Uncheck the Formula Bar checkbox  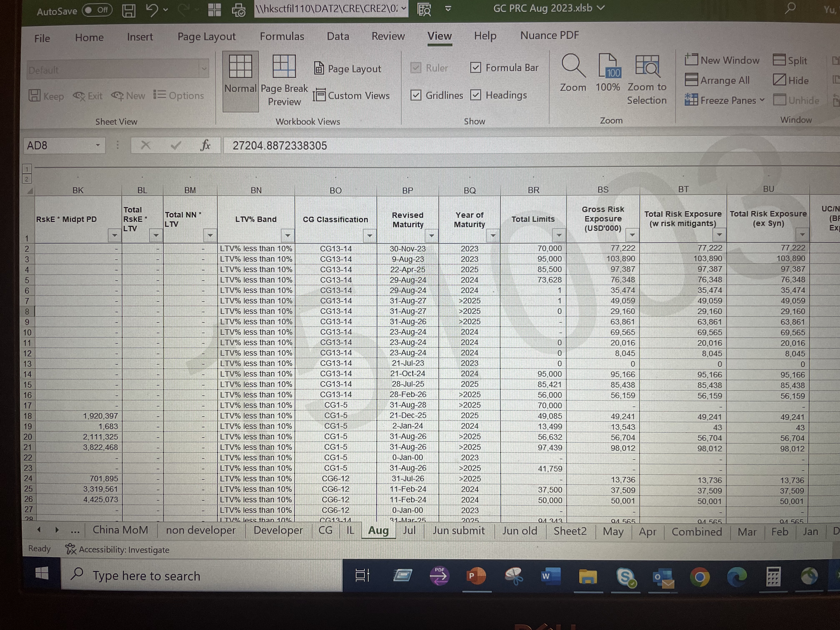tap(475, 68)
